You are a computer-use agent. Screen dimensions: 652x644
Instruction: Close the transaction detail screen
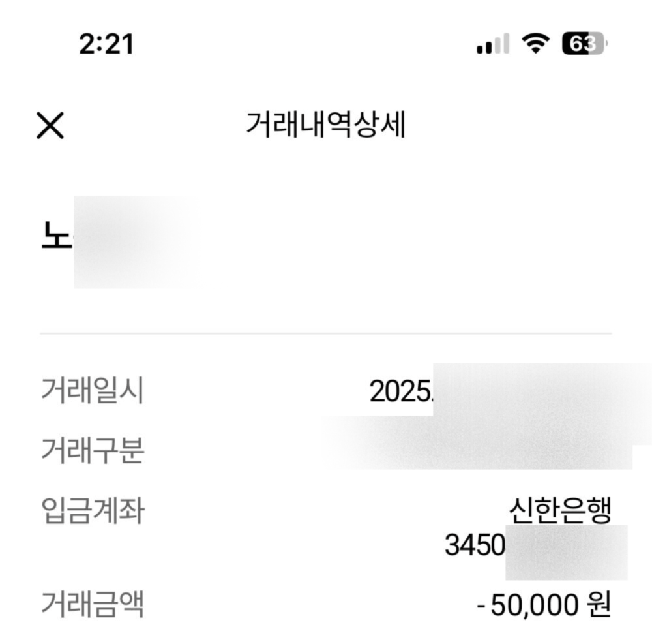click(50, 125)
